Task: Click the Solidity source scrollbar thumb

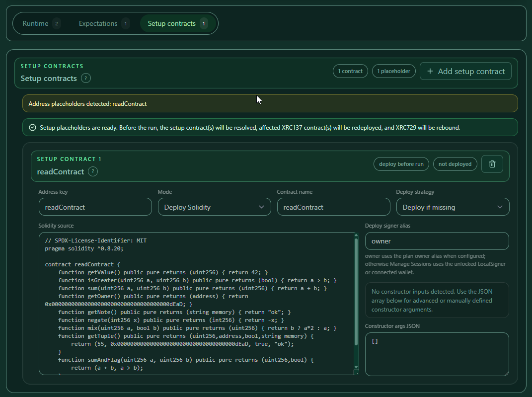Action: tap(356, 292)
